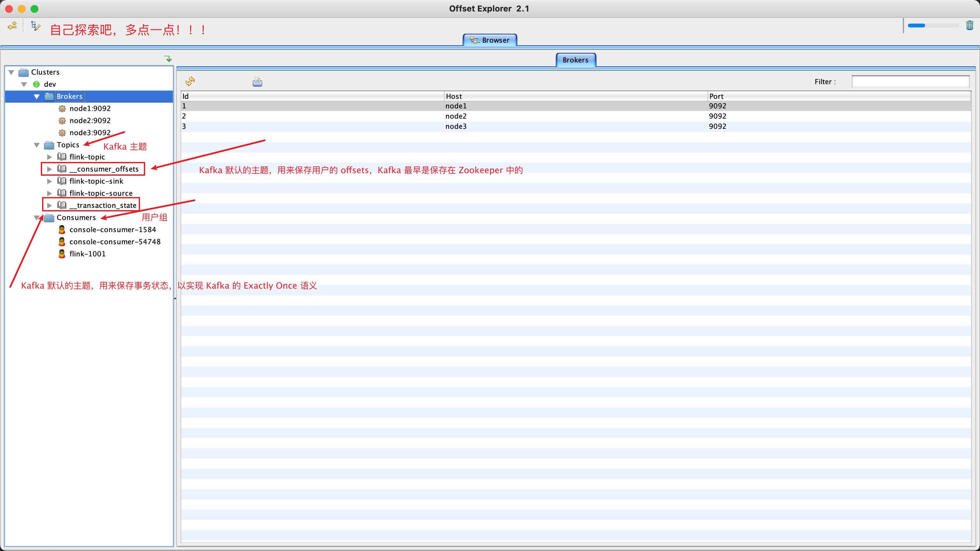Click the blue progress slider at top right
Screen dimensions: 980x551
pyautogui.click(x=917, y=26)
